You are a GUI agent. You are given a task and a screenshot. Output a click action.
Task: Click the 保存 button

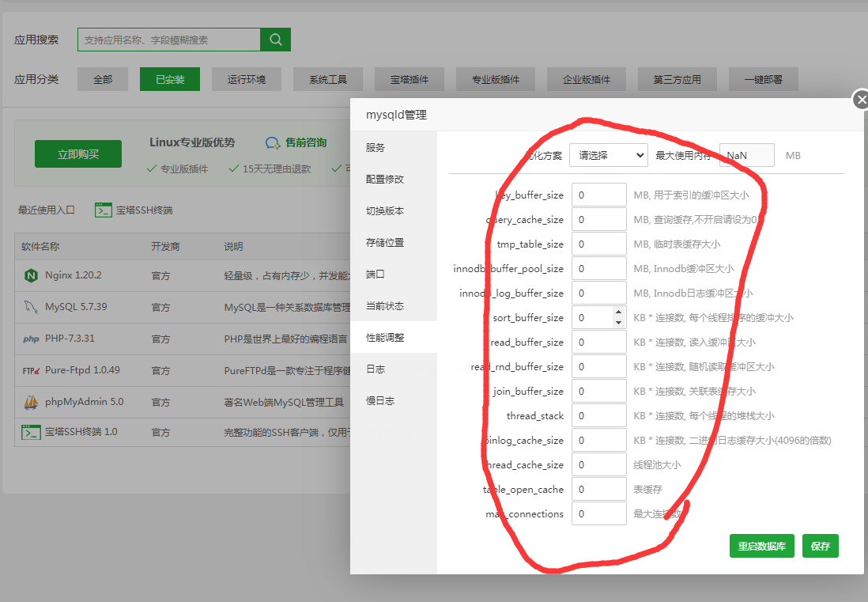(821, 546)
